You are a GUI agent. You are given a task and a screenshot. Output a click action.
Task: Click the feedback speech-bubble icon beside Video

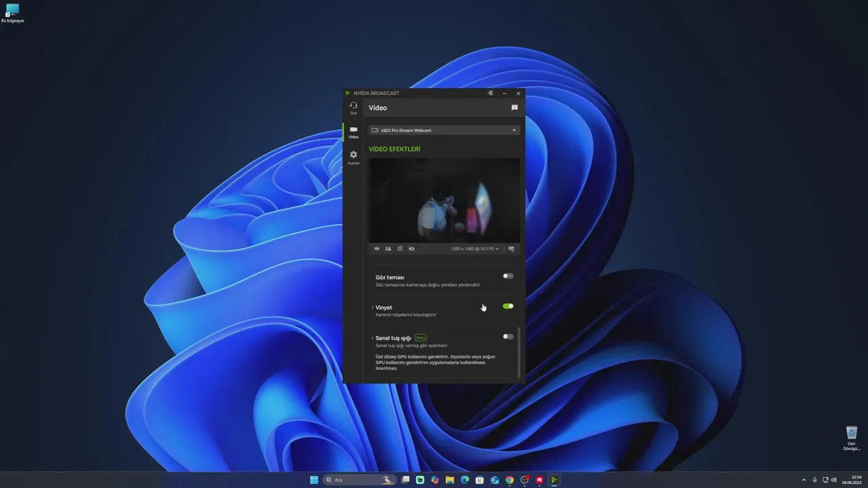(515, 108)
